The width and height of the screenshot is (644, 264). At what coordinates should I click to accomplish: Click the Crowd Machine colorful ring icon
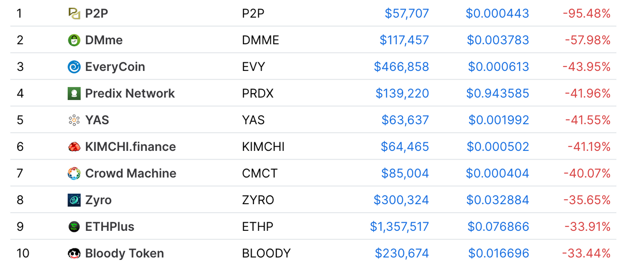click(74, 173)
